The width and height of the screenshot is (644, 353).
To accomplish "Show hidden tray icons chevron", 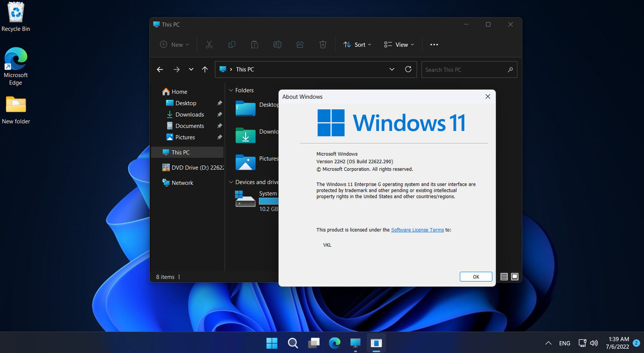I will (x=548, y=343).
